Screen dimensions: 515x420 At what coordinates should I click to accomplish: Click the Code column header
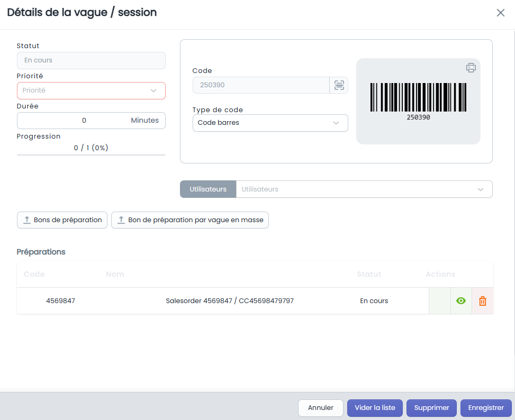click(x=34, y=275)
